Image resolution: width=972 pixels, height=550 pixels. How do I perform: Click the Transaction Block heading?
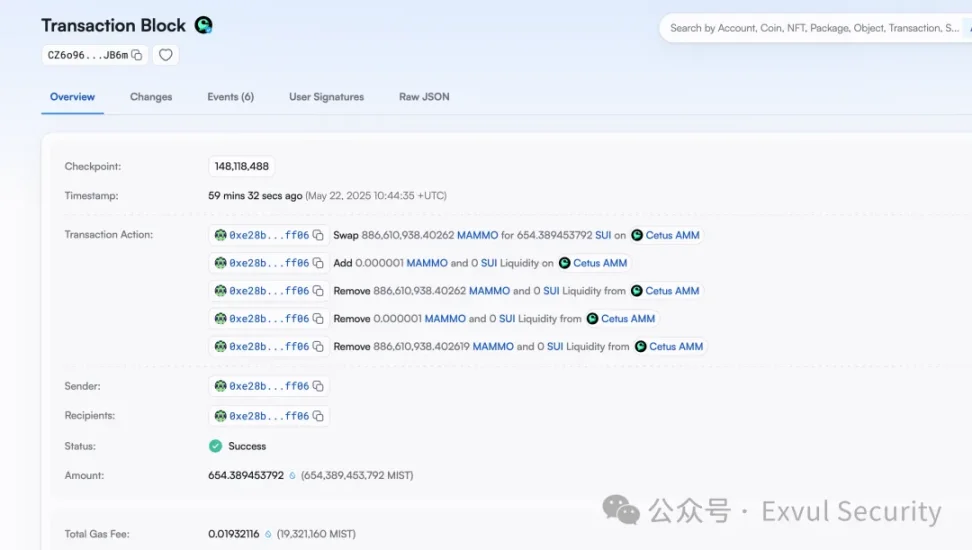pos(113,25)
